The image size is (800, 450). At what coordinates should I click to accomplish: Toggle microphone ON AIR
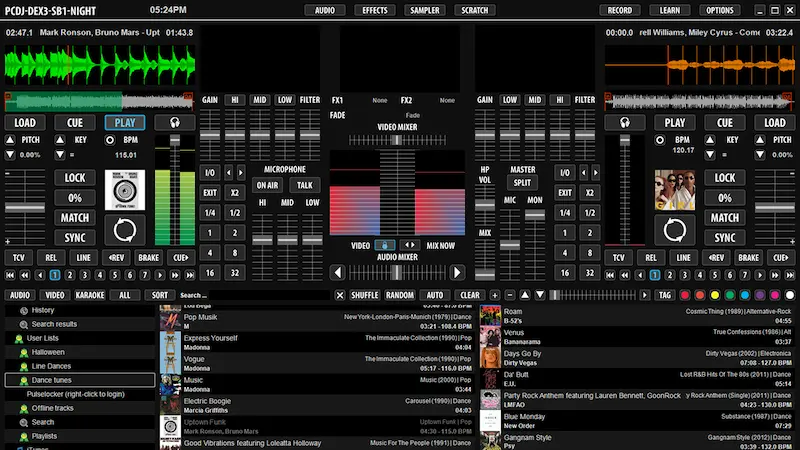pos(267,185)
